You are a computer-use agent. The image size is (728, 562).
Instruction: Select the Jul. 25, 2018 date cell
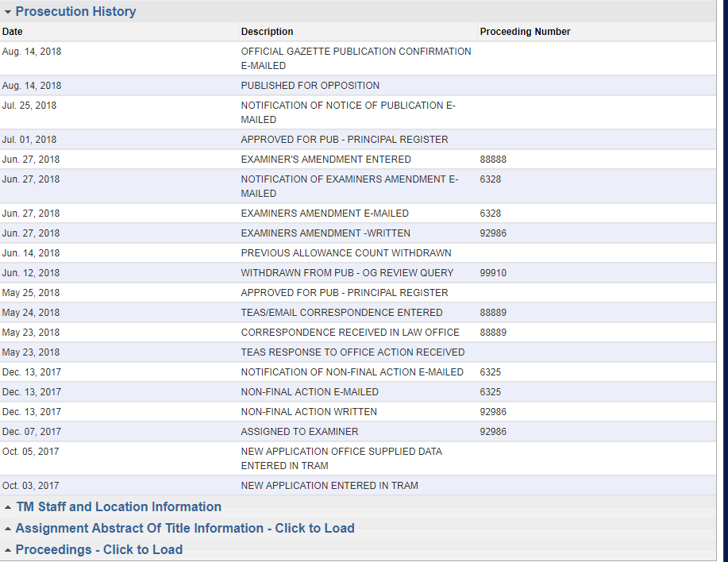tap(29, 106)
